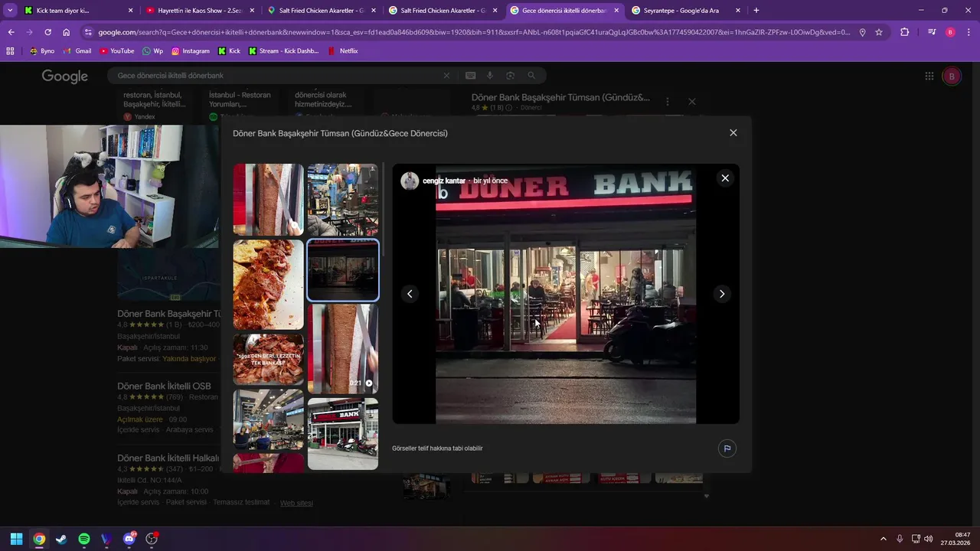Click 'Görseller telif hakkına tabi olabilir' notice

pyautogui.click(x=437, y=448)
